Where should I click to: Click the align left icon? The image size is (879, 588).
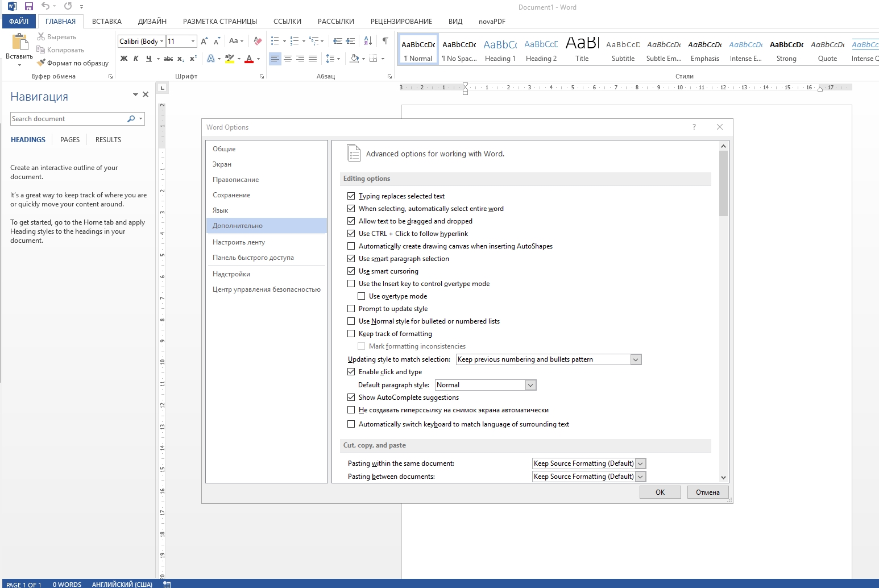pyautogui.click(x=275, y=59)
